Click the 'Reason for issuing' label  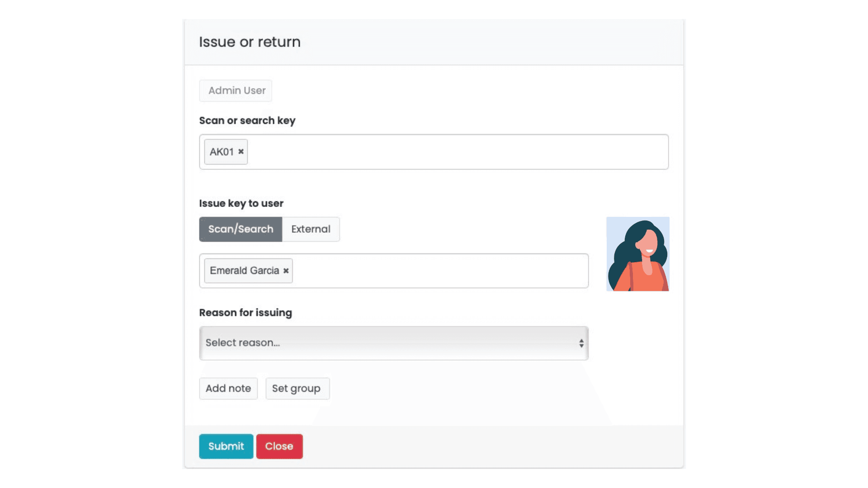(245, 313)
